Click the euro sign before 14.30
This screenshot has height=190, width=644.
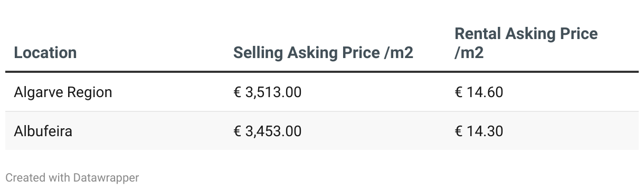pos(459,130)
